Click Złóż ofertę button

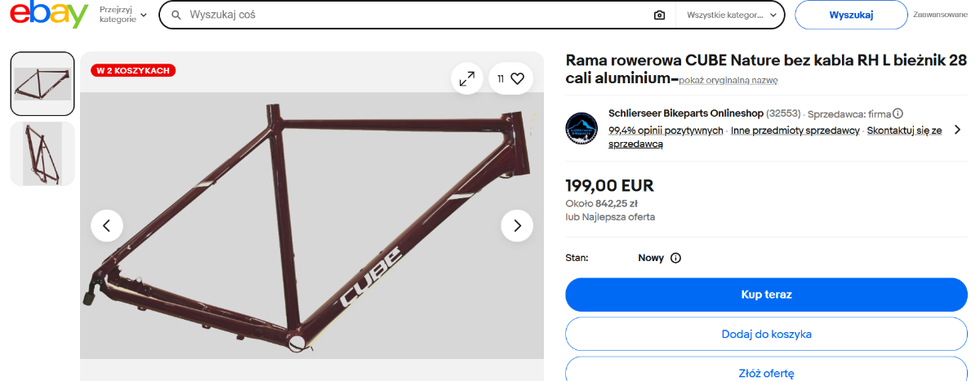(x=766, y=372)
